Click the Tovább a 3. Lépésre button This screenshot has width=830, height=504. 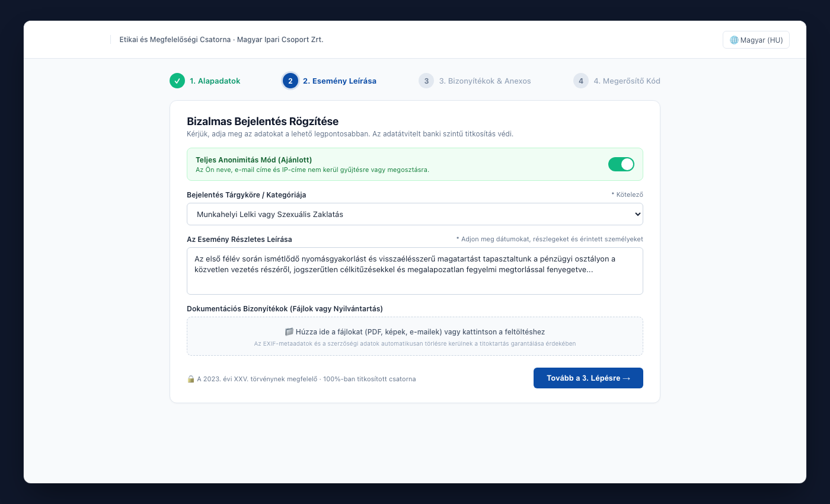pos(588,378)
